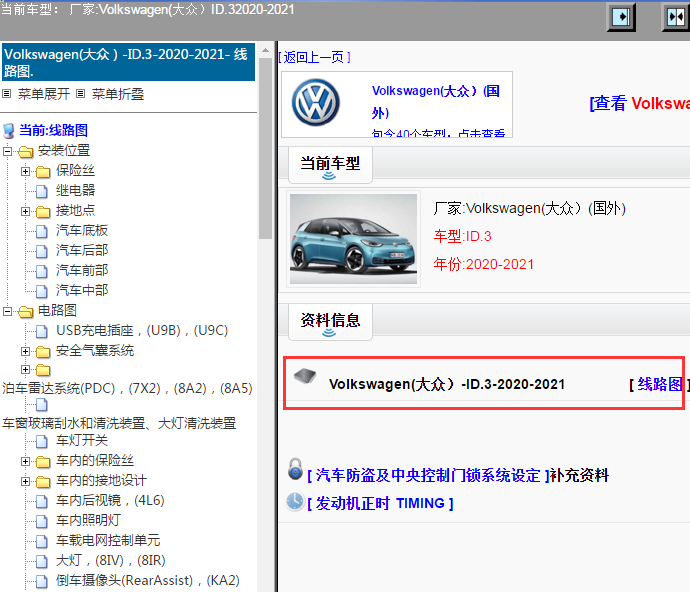
Task: Click the folder icon of 安全气囊系统
Action: pos(43,352)
